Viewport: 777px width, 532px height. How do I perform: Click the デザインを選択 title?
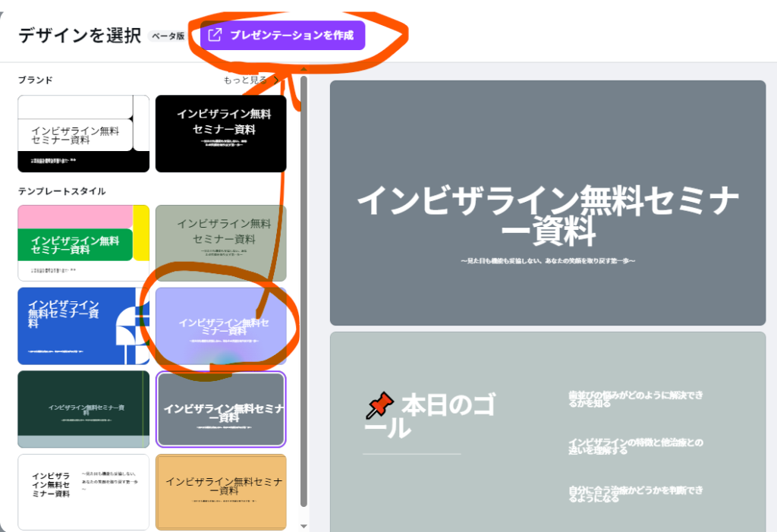pos(80,36)
